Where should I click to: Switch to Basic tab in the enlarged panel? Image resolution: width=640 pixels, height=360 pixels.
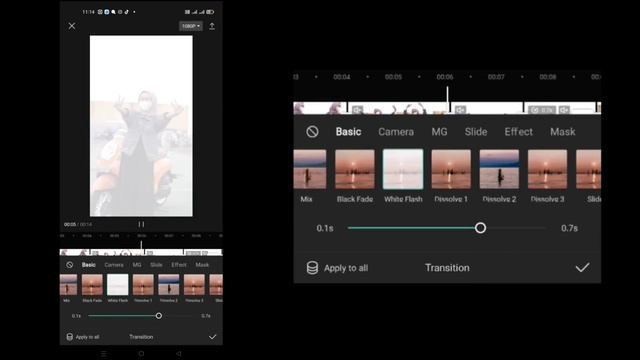[348, 132]
